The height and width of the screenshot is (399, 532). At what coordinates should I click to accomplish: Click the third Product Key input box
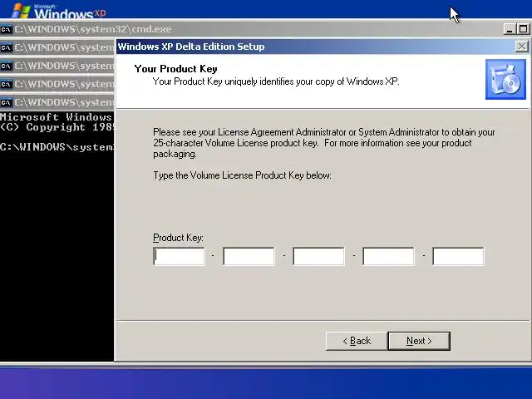click(x=318, y=256)
